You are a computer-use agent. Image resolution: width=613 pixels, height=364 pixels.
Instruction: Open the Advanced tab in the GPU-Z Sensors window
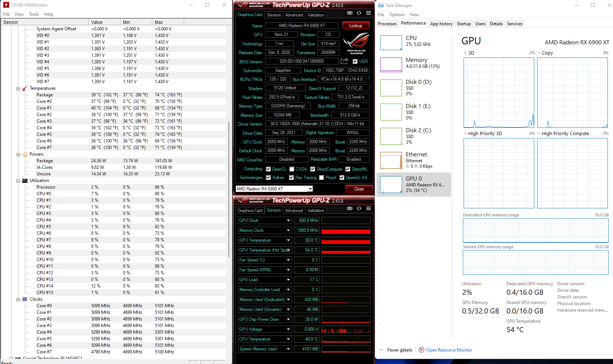[294, 211]
